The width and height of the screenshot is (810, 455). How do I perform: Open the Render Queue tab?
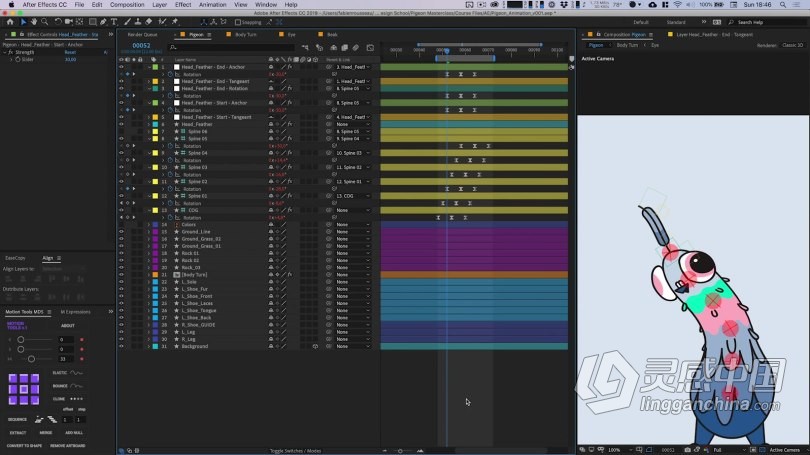coord(143,35)
